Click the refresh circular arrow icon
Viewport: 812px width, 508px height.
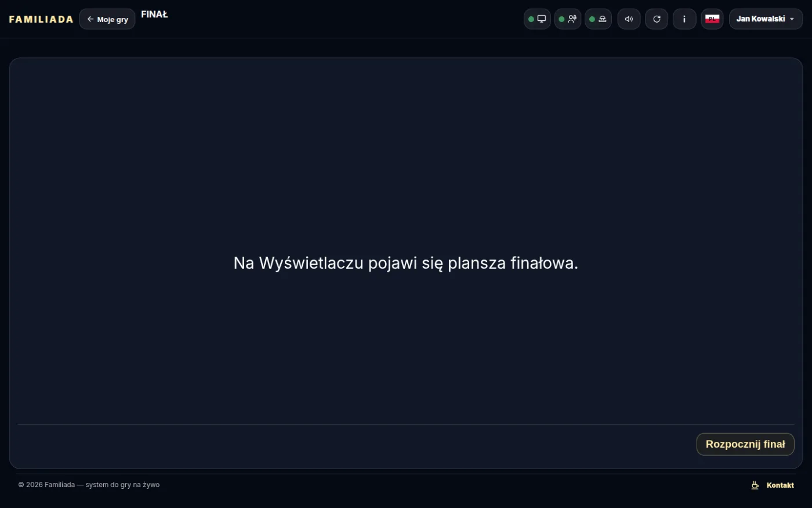pos(657,19)
